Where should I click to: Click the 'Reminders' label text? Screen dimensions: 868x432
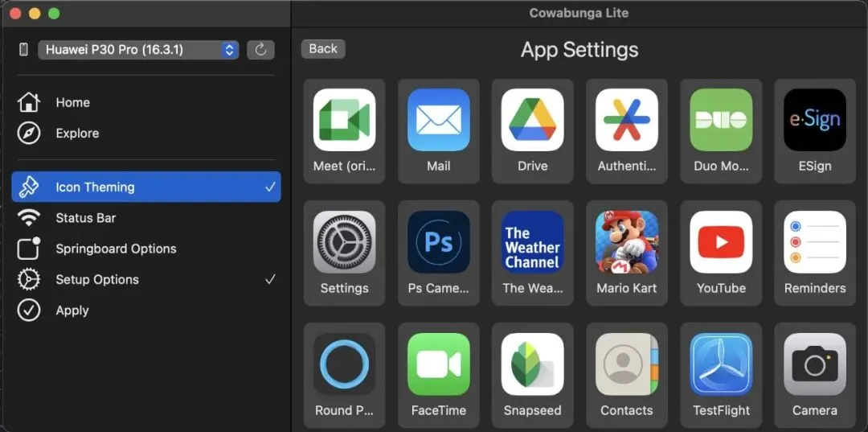(815, 288)
